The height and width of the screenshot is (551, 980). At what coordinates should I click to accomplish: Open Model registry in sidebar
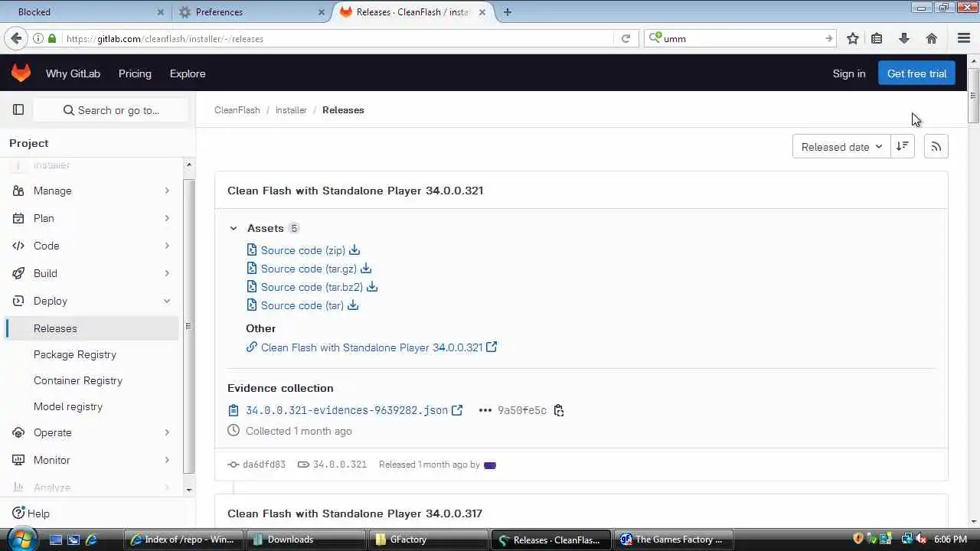coord(68,406)
